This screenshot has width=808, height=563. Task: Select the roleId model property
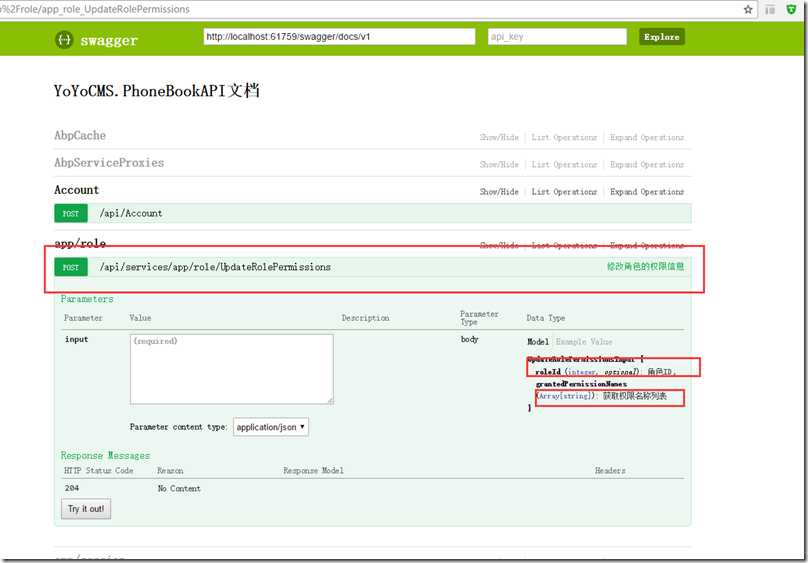pyautogui.click(x=548, y=371)
